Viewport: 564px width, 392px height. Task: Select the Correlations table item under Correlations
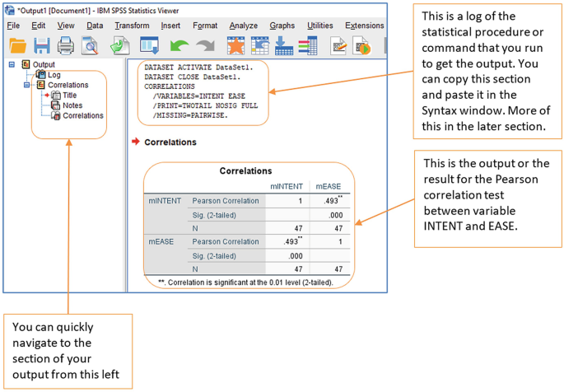(82, 115)
